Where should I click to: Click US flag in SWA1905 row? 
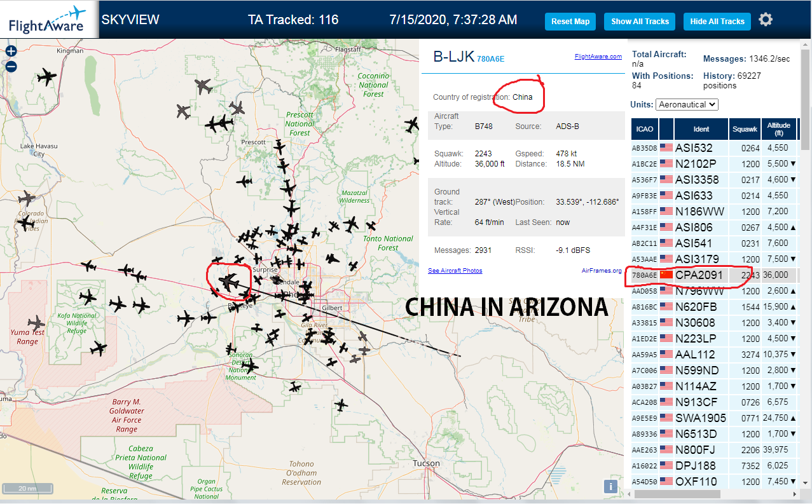666,418
